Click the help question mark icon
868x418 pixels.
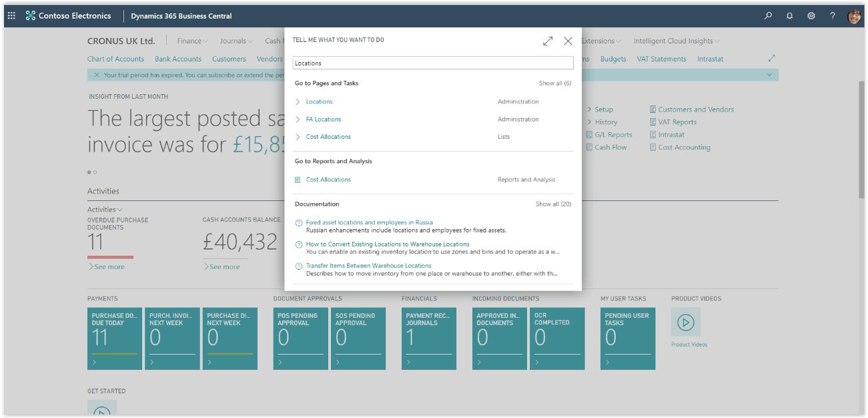click(833, 15)
